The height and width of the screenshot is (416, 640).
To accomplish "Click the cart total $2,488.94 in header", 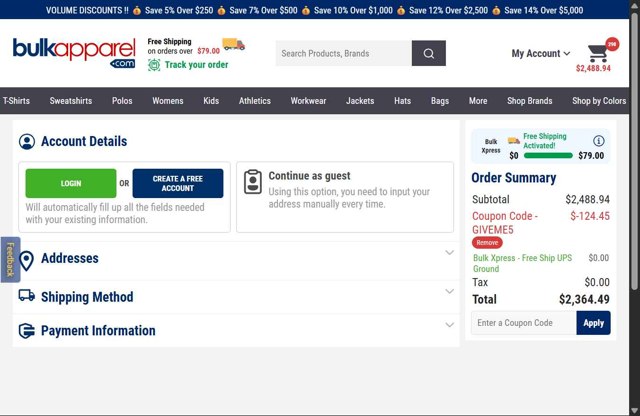I will 593,69.
